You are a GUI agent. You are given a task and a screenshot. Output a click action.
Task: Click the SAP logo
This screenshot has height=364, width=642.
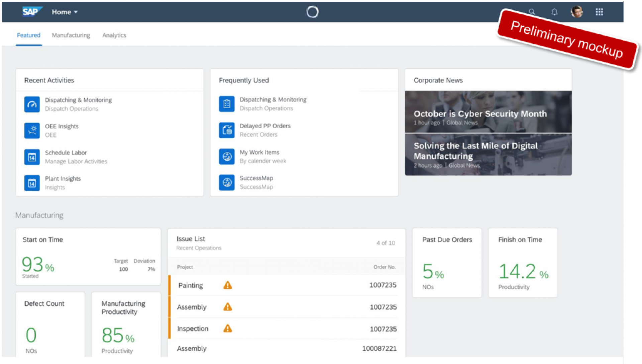(x=31, y=12)
